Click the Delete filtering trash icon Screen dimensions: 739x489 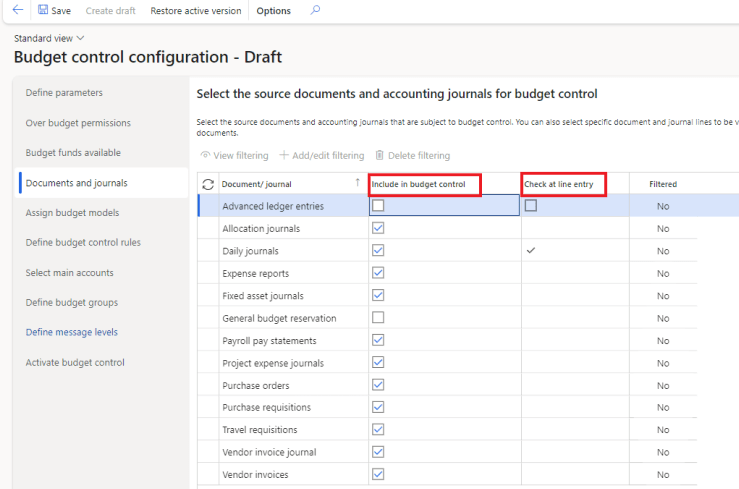tap(379, 155)
